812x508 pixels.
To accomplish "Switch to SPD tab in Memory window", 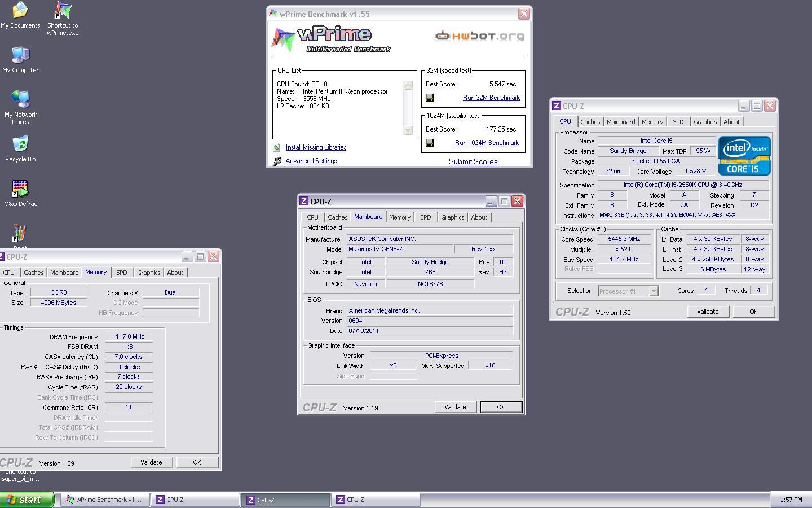I will (121, 273).
